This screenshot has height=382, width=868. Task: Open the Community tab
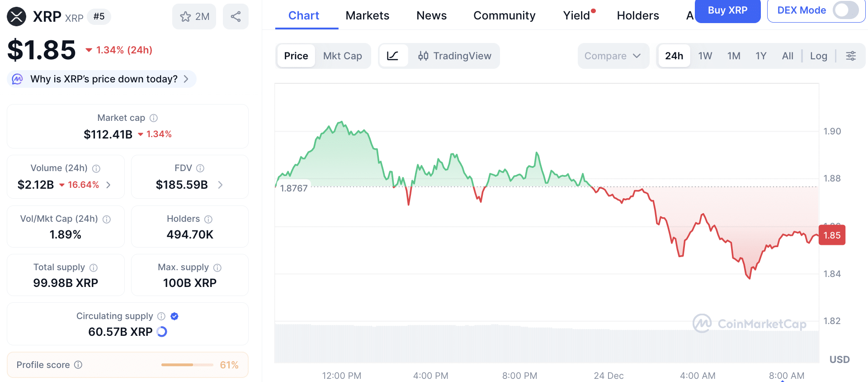[x=504, y=15]
